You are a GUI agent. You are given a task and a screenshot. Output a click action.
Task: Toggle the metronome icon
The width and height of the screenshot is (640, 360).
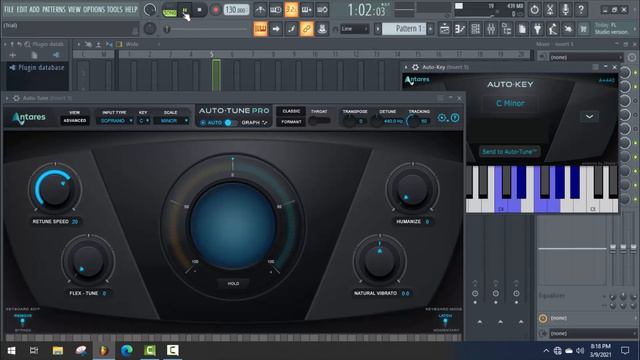coord(260,10)
